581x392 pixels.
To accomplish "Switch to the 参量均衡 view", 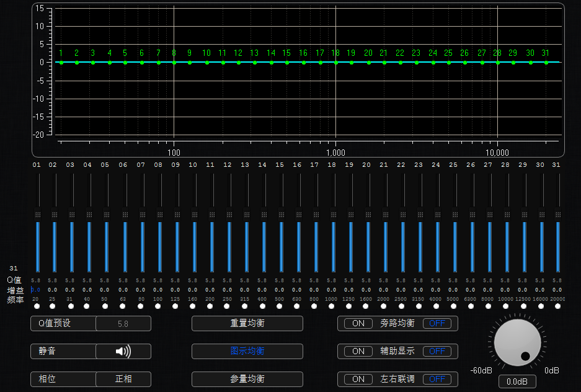I will [247, 379].
